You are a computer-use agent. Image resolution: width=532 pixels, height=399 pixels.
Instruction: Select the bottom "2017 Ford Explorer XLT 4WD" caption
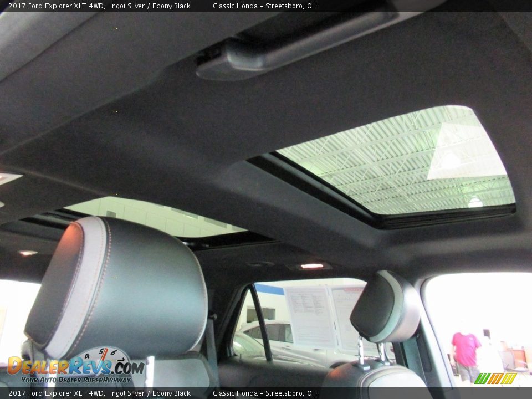click(56, 393)
